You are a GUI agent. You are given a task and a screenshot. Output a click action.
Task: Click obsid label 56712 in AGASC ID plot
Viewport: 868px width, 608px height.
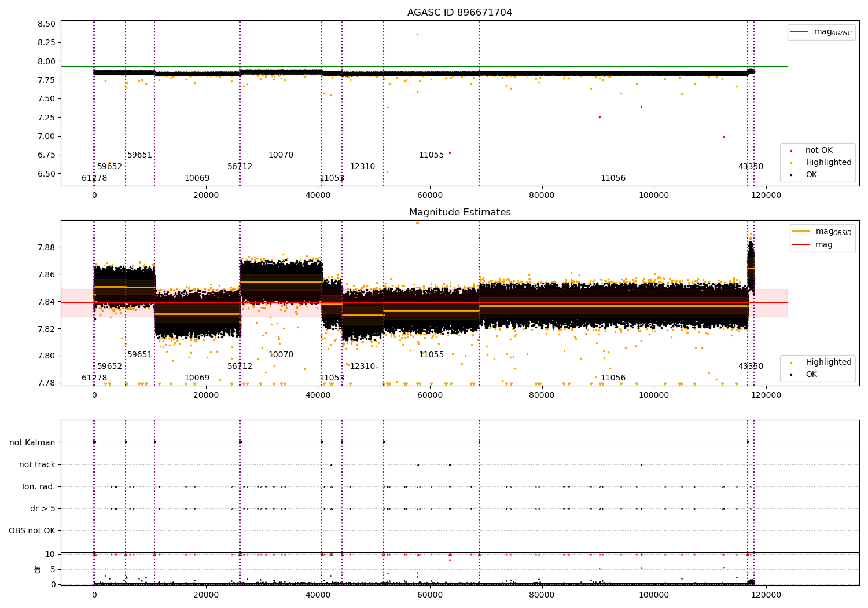[x=240, y=167]
